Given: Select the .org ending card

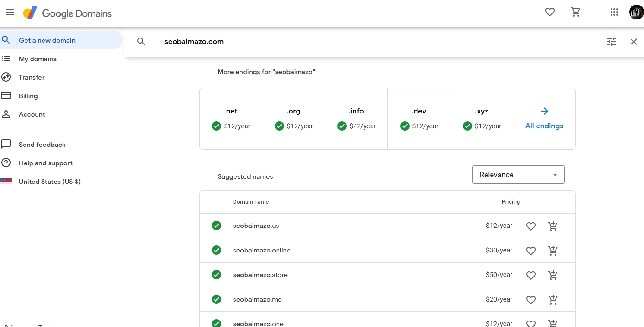Looking at the screenshot, I should point(293,119).
